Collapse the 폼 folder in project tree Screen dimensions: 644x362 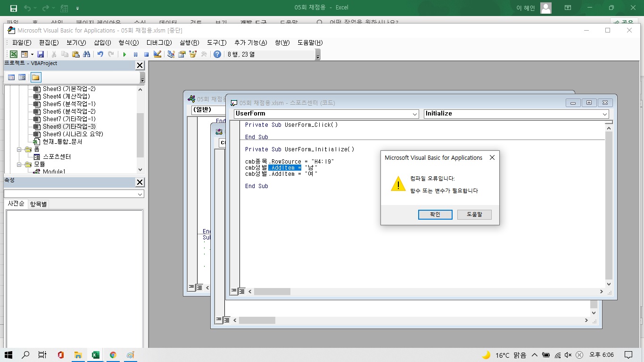[20, 149]
